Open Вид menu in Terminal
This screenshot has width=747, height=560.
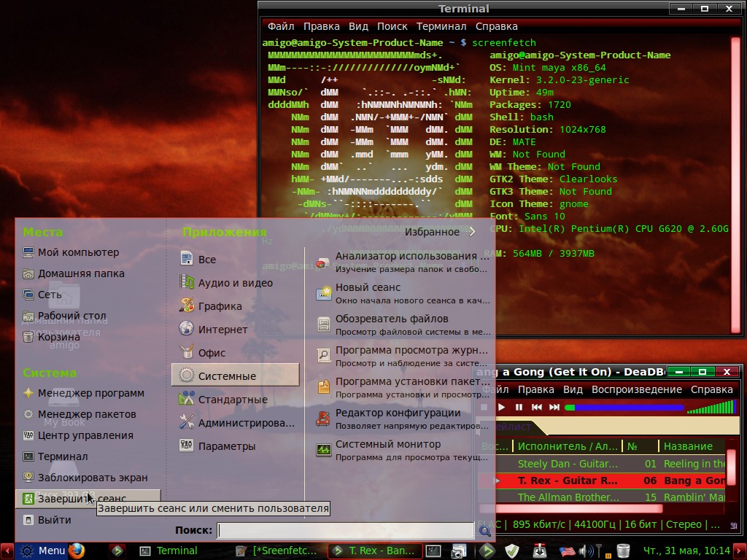[x=358, y=26]
